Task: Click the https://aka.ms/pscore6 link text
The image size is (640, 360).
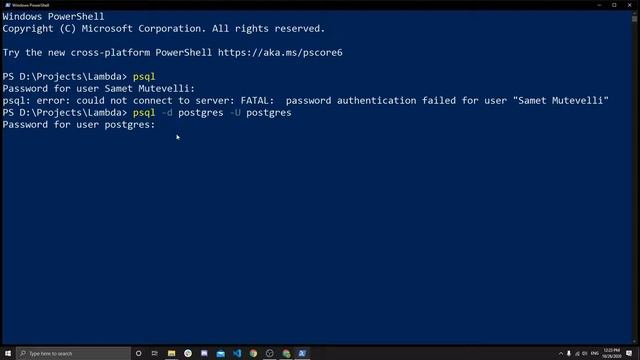Action: click(280, 53)
